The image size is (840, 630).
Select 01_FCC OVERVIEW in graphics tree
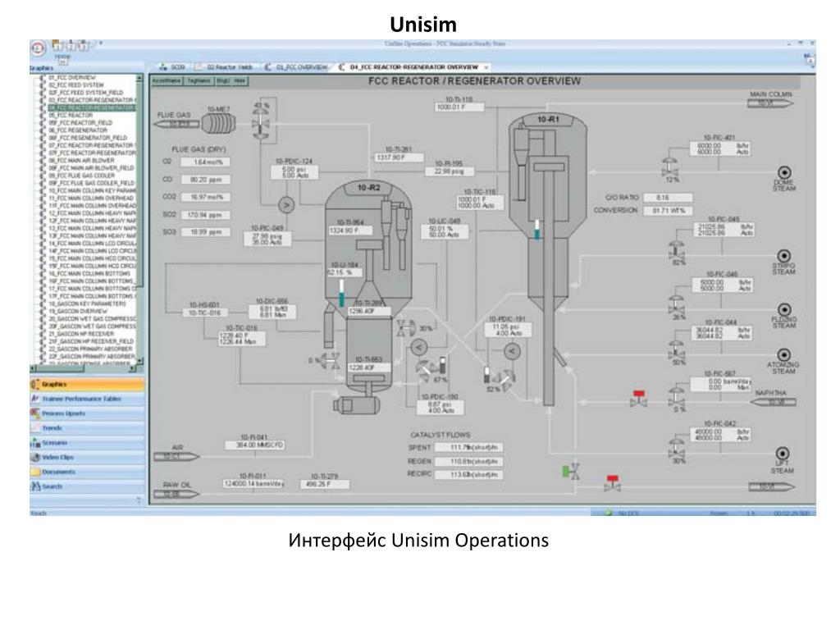72,78
